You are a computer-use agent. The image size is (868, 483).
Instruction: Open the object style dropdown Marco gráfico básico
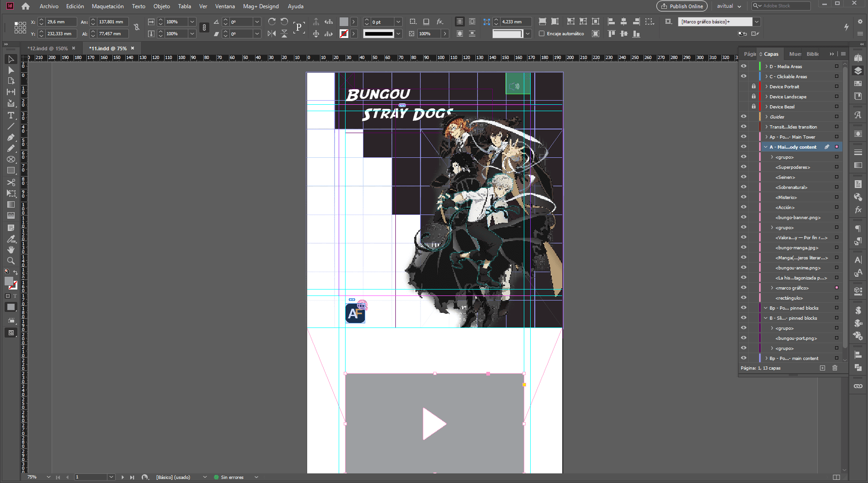pyautogui.click(x=756, y=21)
